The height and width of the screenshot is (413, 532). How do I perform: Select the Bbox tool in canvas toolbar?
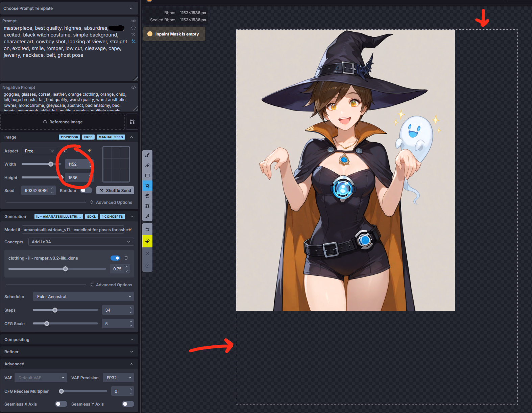tap(147, 206)
